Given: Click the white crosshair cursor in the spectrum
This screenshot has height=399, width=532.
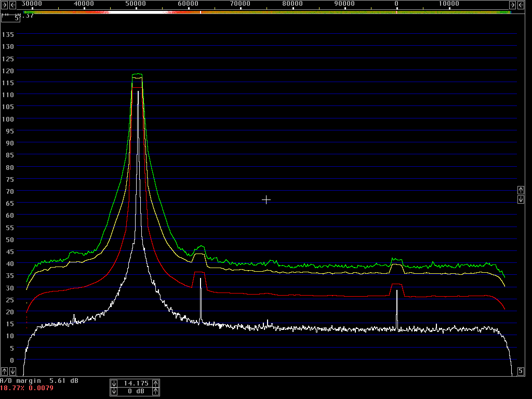Looking at the screenshot, I should tap(267, 200).
